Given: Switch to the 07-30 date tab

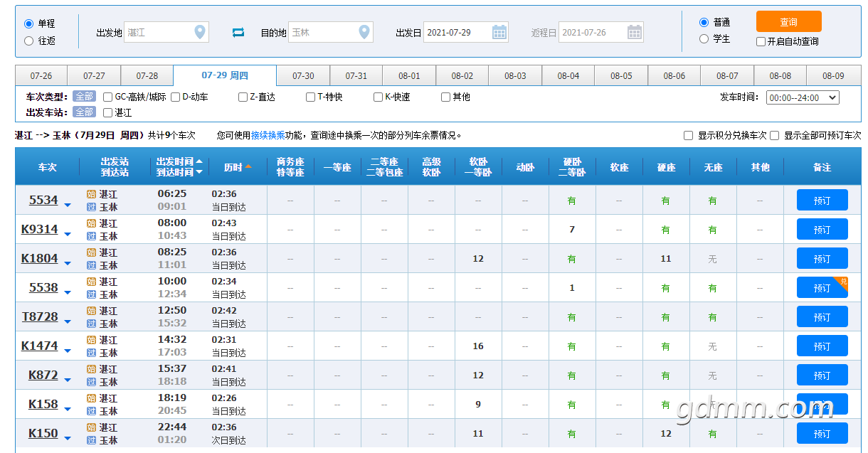Looking at the screenshot, I should coord(303,76).
